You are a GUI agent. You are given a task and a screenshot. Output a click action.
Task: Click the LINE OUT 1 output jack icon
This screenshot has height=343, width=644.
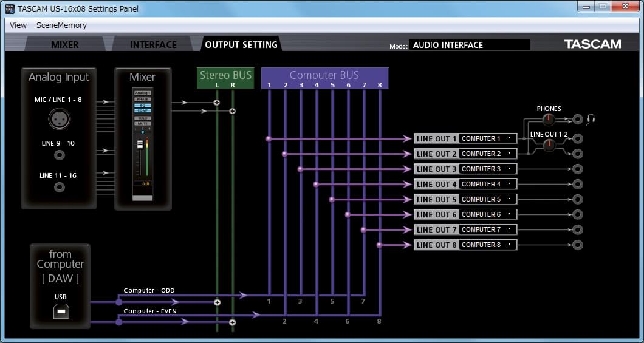click(x=577, y=138)
